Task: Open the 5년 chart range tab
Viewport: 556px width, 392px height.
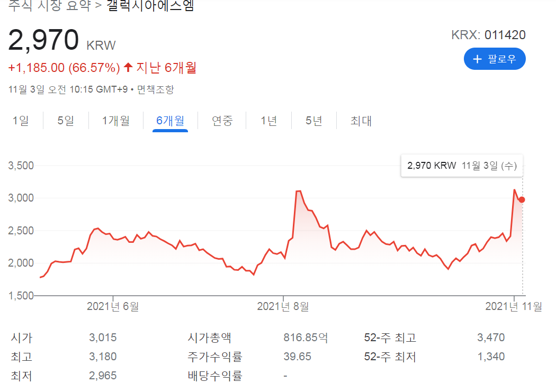Action: click(x=314, y=121)
